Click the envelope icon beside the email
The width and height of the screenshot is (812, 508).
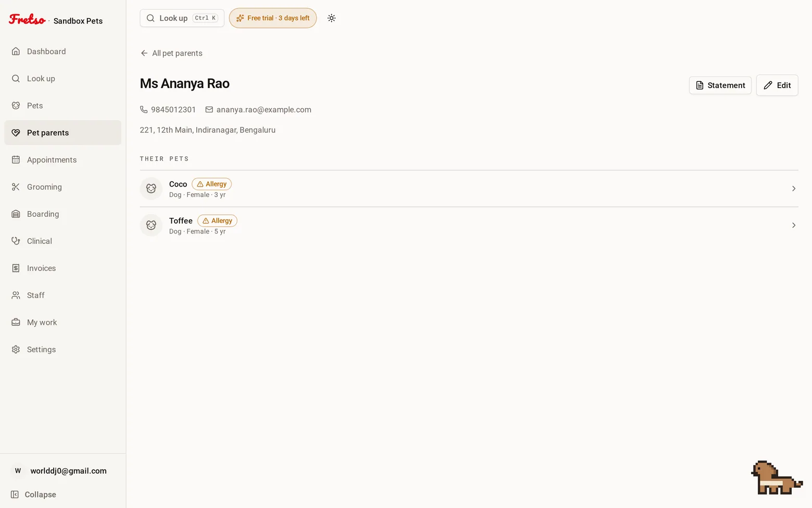(209, 110)
